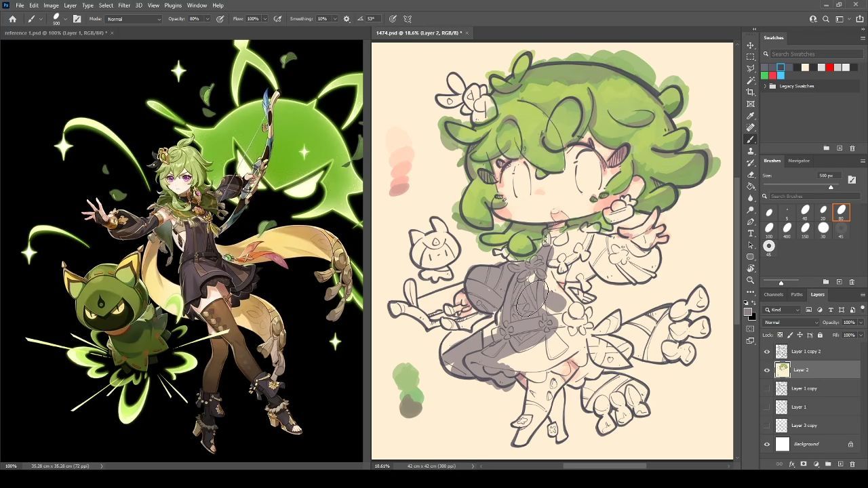
Task: Switch to the Navigator tab
Action: [x=799, y=161]
